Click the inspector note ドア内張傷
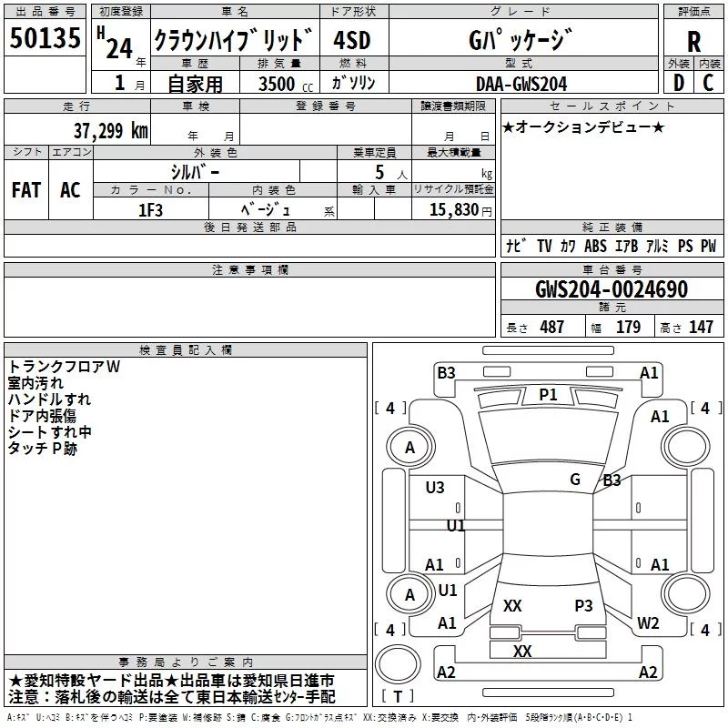 click(x=42, y=416)
